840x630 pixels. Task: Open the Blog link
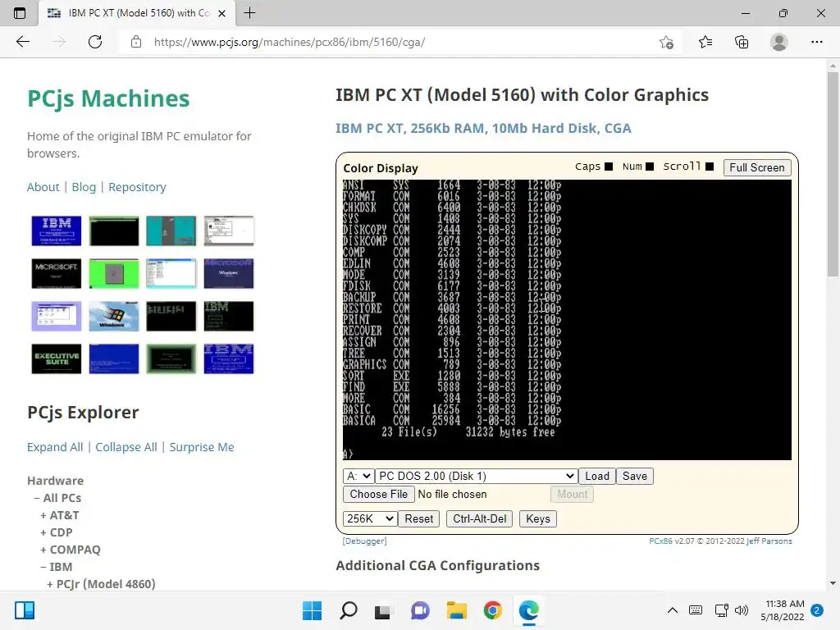coord(84,187)
